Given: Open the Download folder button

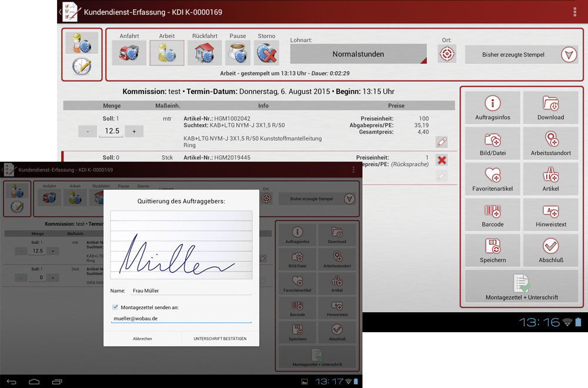Looking at the screenshot, I should point(550,108).
